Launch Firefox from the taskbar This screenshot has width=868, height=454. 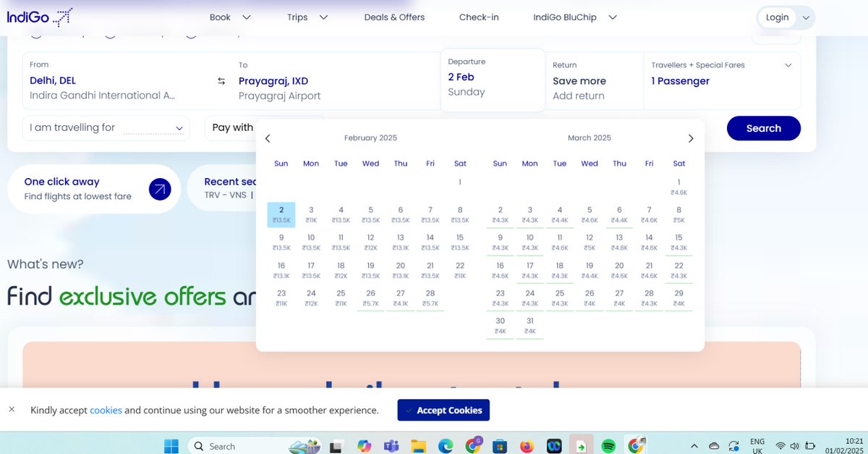tap(527, 446)
